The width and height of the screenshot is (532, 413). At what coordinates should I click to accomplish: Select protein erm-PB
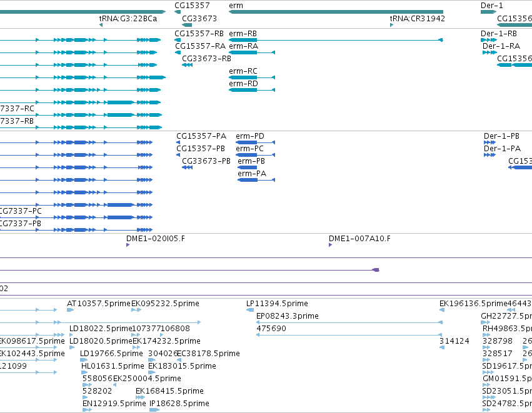248,167
